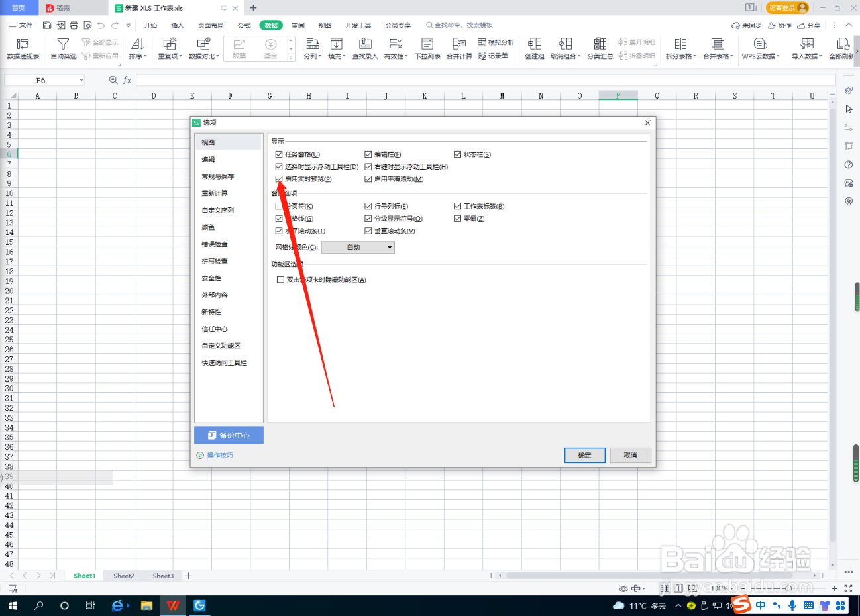Click the formula bar input field
Screen dimensions: 860x616
tap(485, 80)
